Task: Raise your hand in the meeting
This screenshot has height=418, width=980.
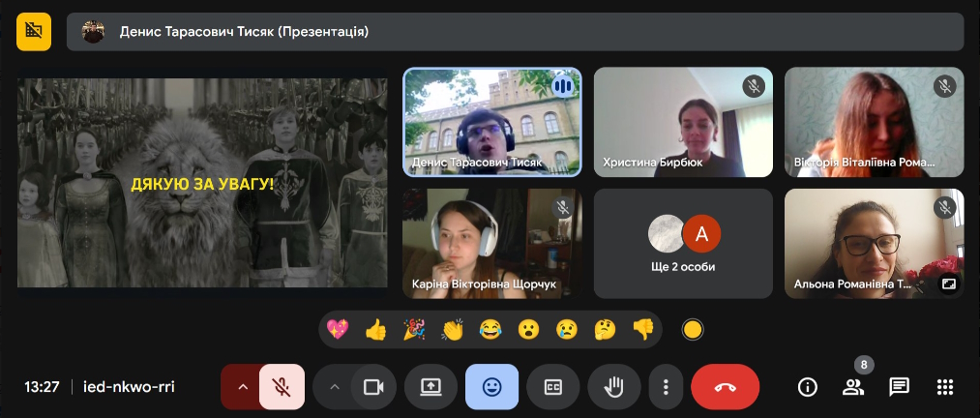Action: click(613, 387)
